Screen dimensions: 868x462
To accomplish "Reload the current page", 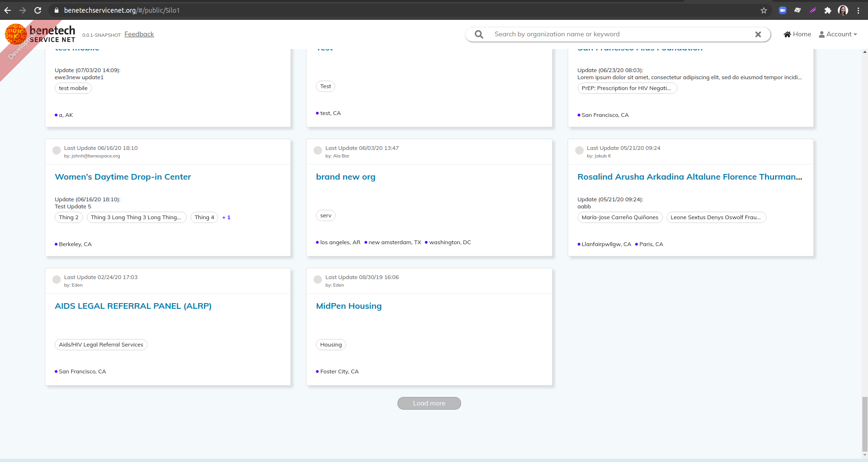I will tap(38, 10).
